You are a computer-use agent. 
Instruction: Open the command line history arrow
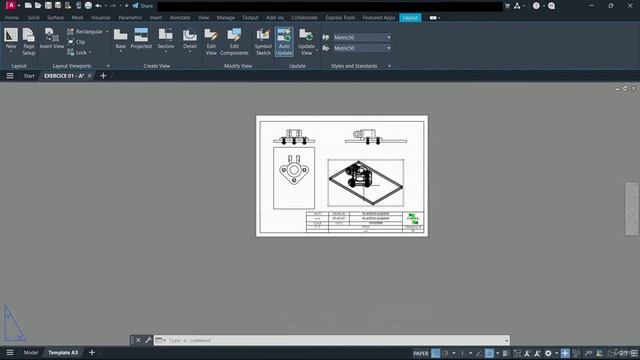click(x=507, y=340)
